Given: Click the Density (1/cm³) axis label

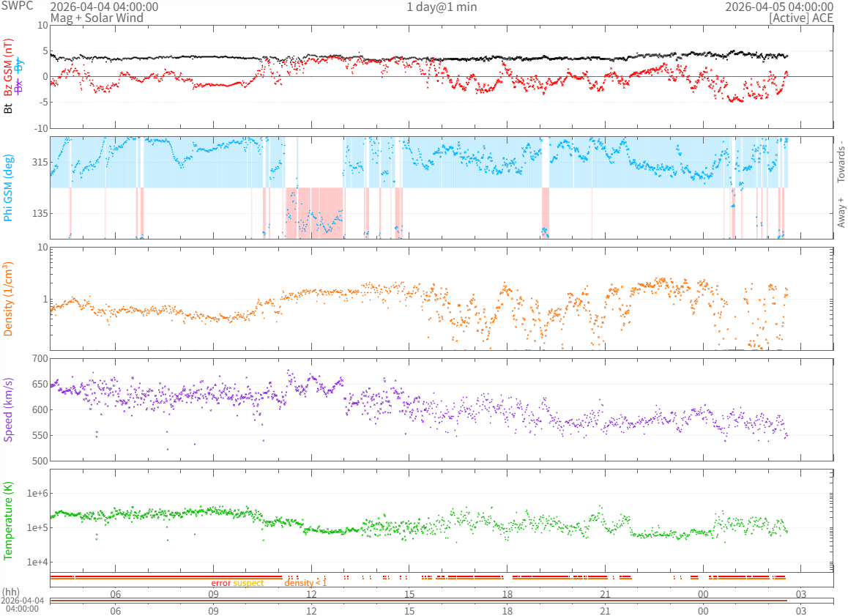Looking at the screenshot, I should (9, 299).
